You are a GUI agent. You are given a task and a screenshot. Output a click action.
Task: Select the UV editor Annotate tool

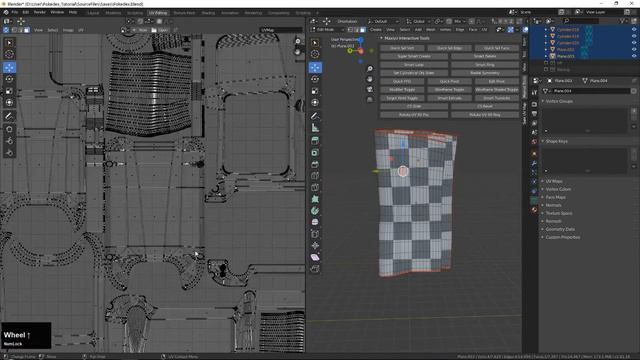[x=9, y=116]
